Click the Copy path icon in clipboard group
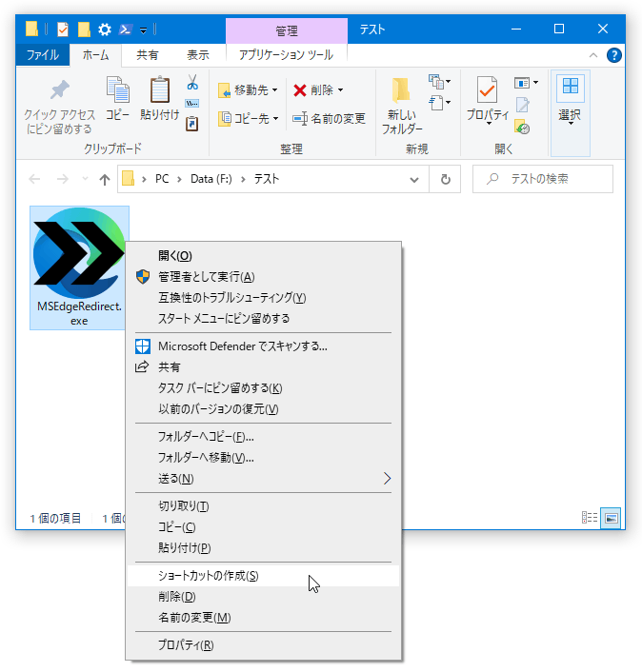642x672 pixels. [191, 104]
